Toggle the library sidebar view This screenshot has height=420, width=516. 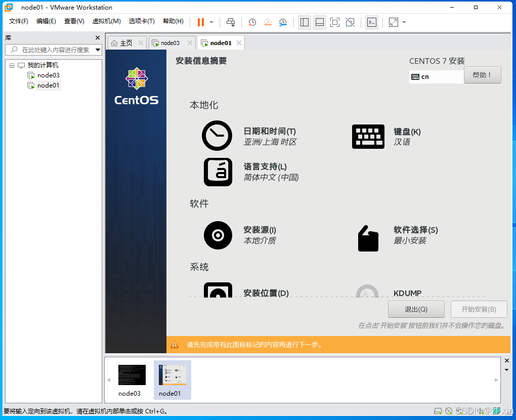pos(305,22)
